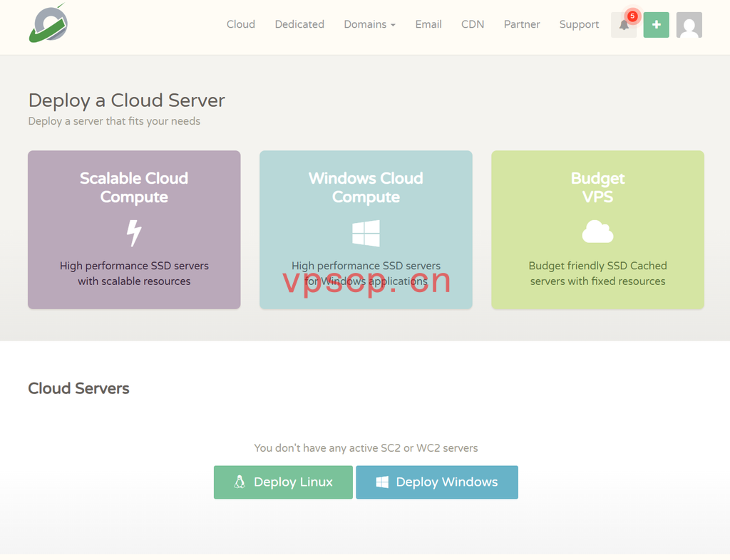This screenshot has width=730, height=560.
Task: Expand the Domains dropdown menu
Action: 370,24
